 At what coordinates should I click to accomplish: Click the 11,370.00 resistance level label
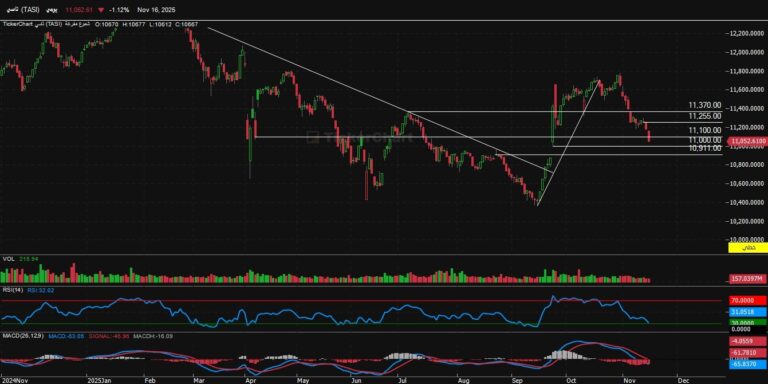coord(704,105)
